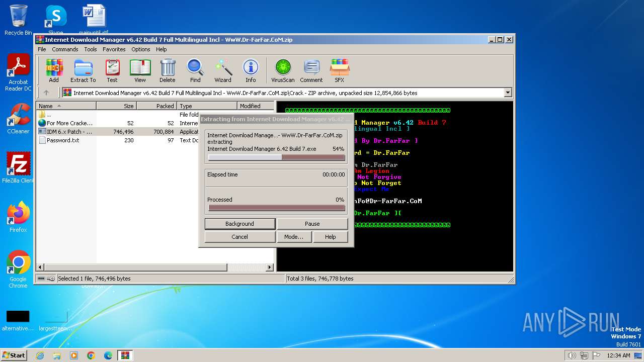Click the Help button in extraction dialog
Screen dimensions: 644x362
tap(331, 237)
